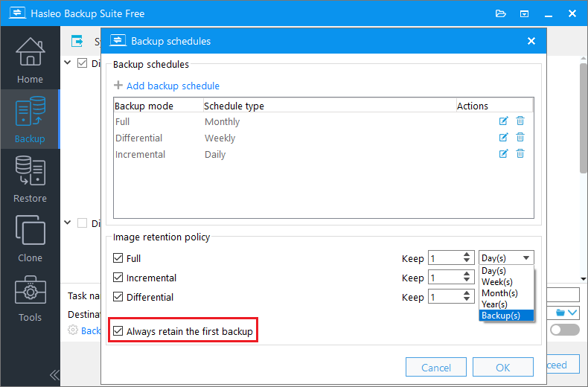This screenshot has height=387, width=588.
Task: Delete the Incremental Daily schedule
Action: tap(520, 154)
